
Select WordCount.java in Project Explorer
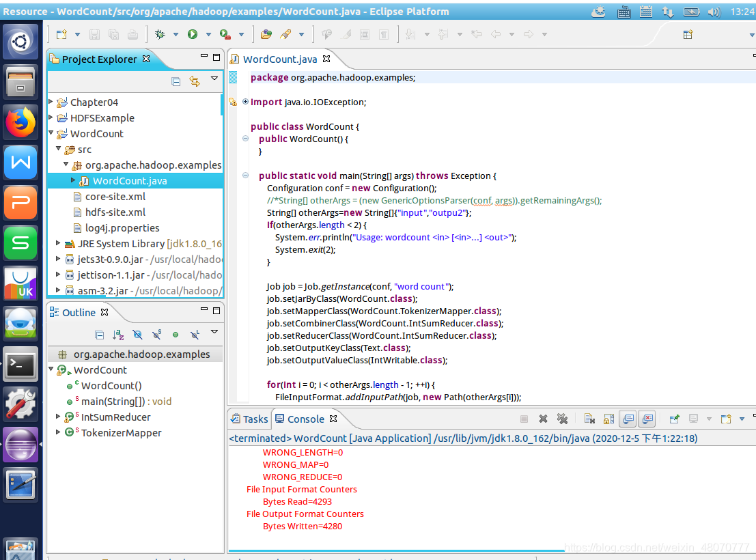(x=130, y=181)
